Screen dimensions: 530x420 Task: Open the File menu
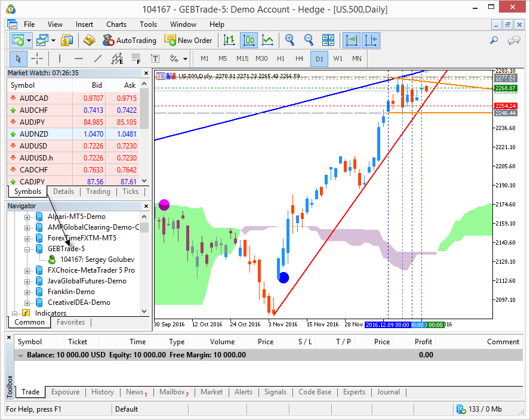click(x=29, y=24)
